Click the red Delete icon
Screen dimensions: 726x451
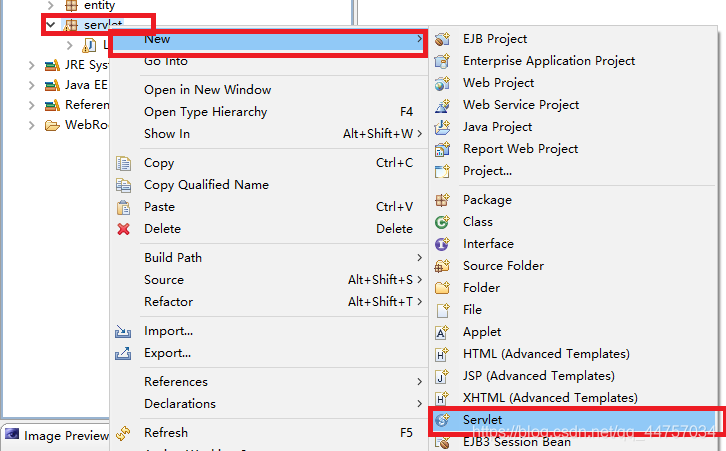pos(124,229)
